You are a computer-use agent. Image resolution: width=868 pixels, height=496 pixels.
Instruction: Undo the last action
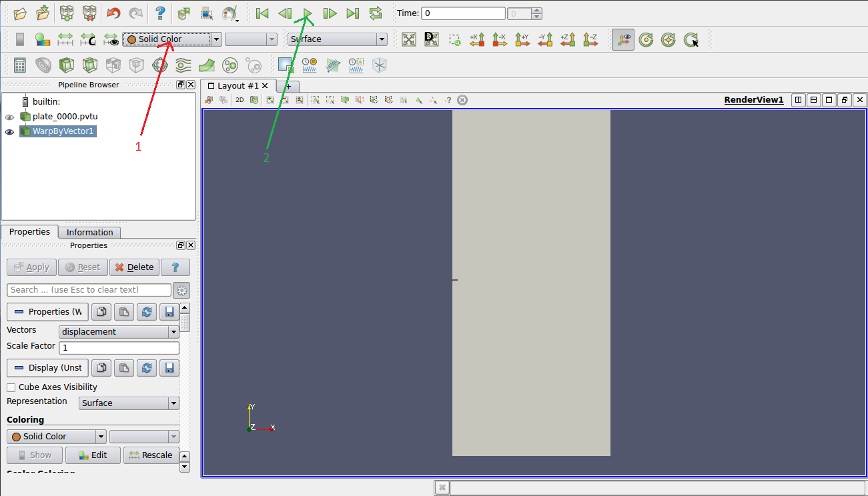point(113,13)
